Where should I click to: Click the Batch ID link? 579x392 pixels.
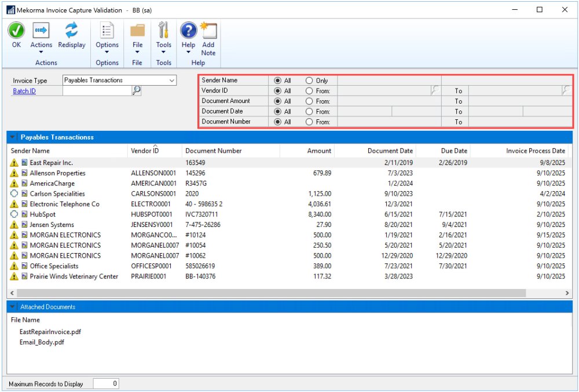pos(24,91)
